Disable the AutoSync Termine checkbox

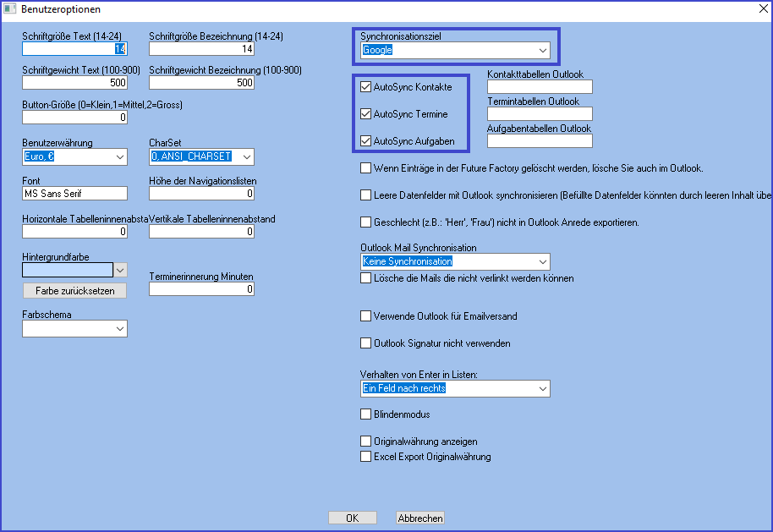tap(366, 113)
